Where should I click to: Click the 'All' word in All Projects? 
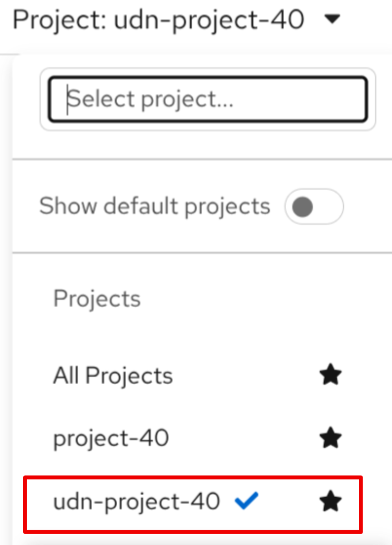point(66,376)
